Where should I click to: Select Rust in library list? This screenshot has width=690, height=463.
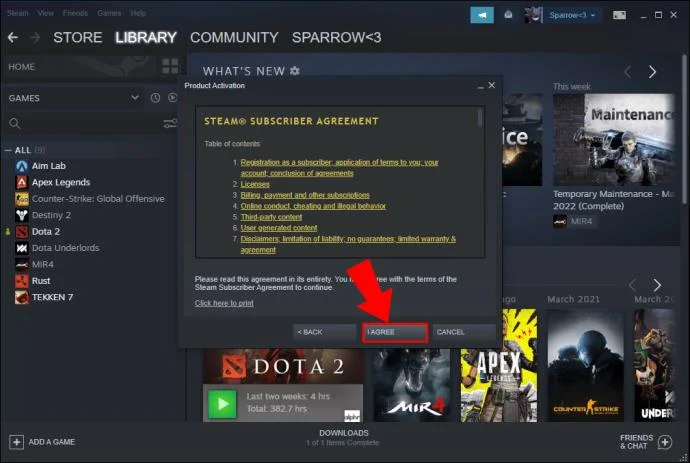(x=41, y=281)
